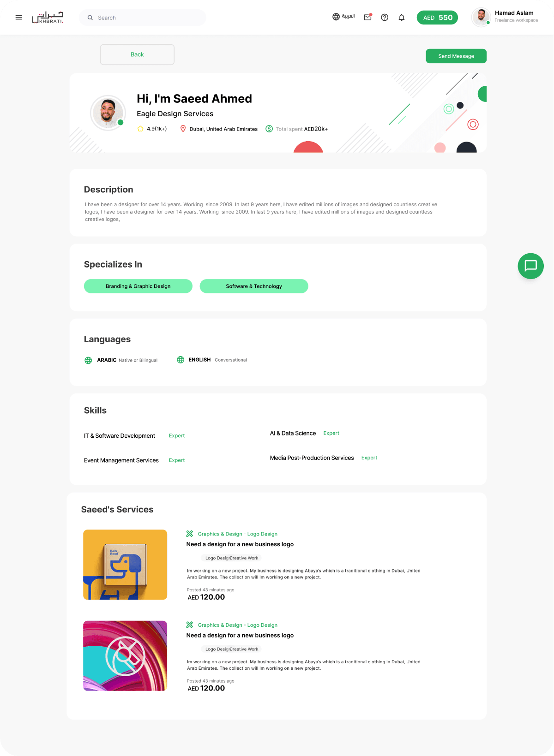Select Branding & Graphic Design tag
This screenshot has height=756, width=554.
tap(138, 286)
